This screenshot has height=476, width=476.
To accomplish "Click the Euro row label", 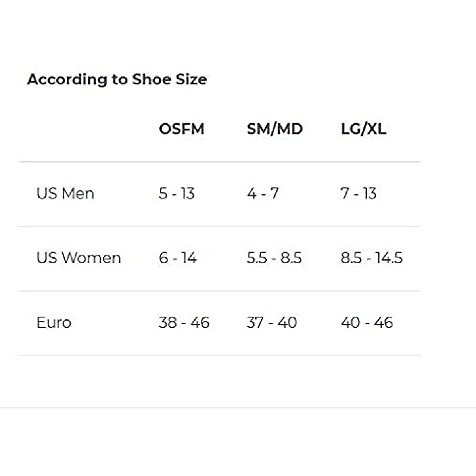I will [x=54, y=322].
